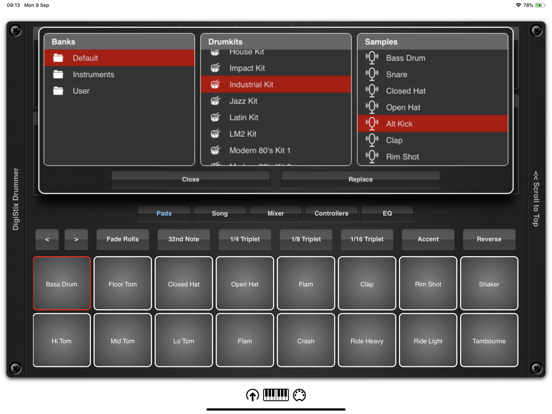The width and height of the screenshot is (552, 414).
Task: Tap the Tambourine pad
Action: click(x=489, y=340)
